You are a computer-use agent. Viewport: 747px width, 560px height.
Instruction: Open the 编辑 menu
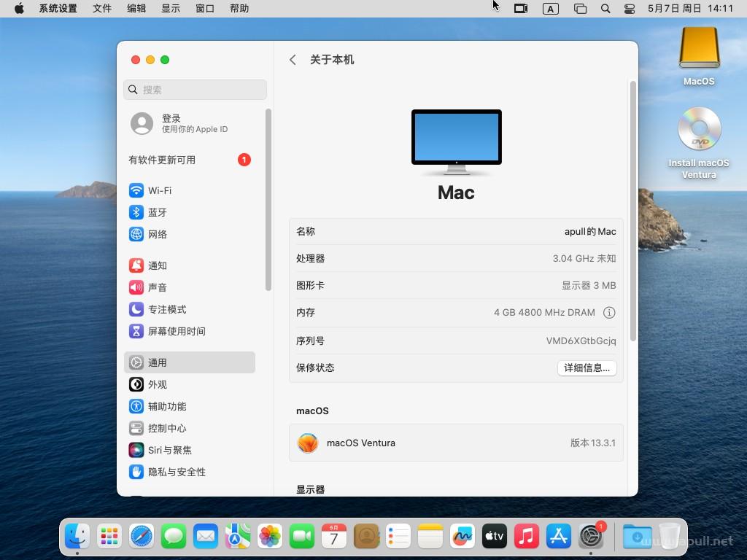(x=136, y=9)
